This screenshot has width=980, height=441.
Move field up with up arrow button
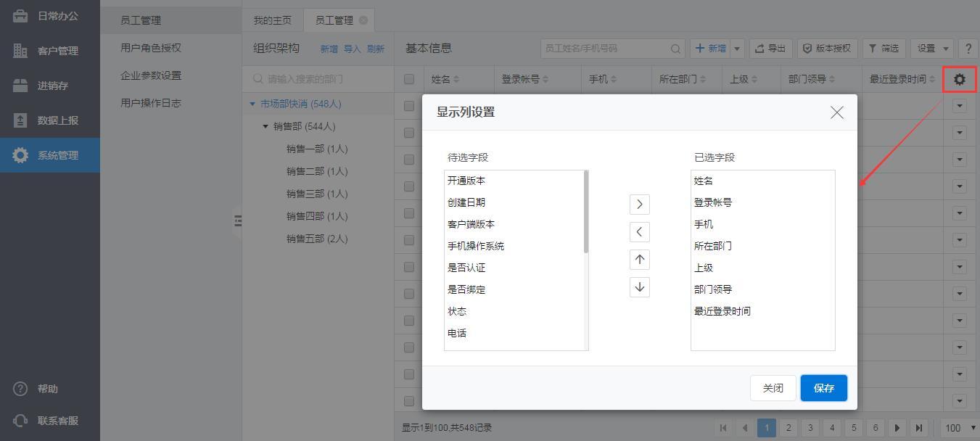[639, 260]
